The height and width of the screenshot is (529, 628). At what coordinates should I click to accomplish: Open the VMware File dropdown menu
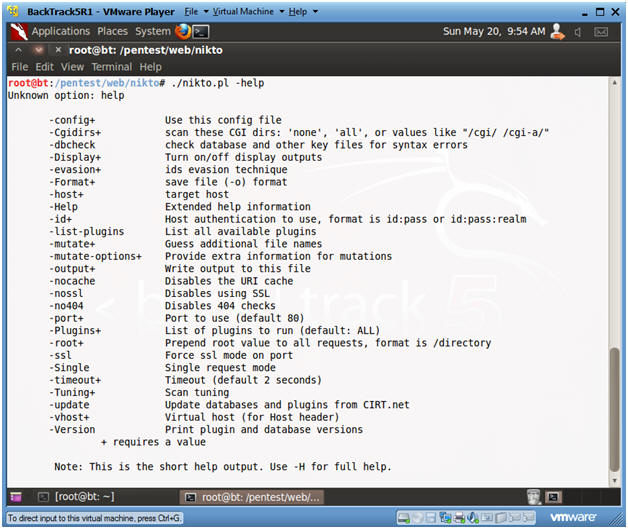[x=196, y=12]
